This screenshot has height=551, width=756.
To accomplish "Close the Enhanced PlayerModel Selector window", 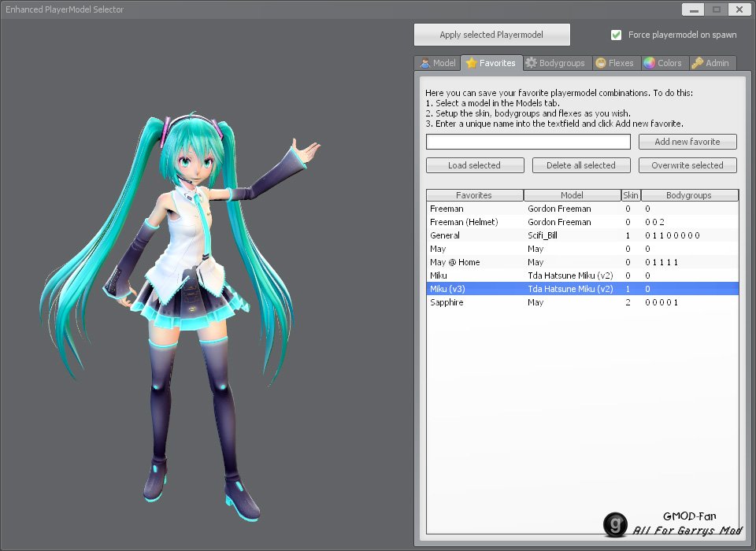I will click(x=739, y=9).
